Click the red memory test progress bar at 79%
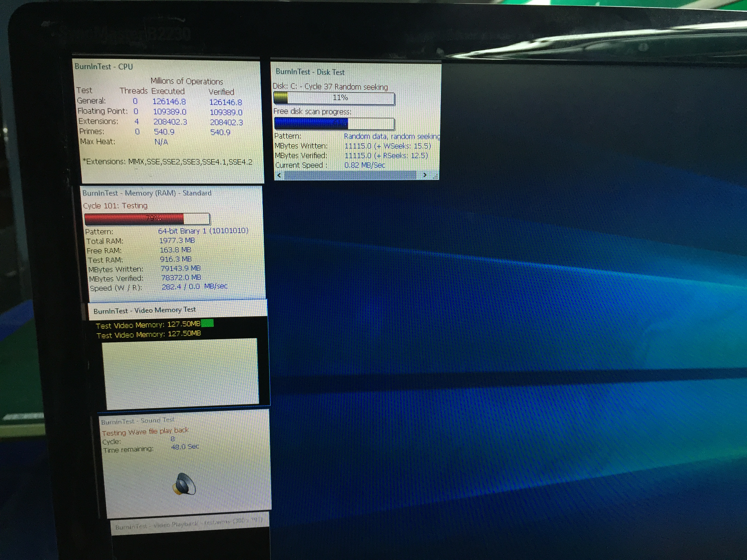Image resolution: width=747 pixels, height=560 pixels. [147, 219]
